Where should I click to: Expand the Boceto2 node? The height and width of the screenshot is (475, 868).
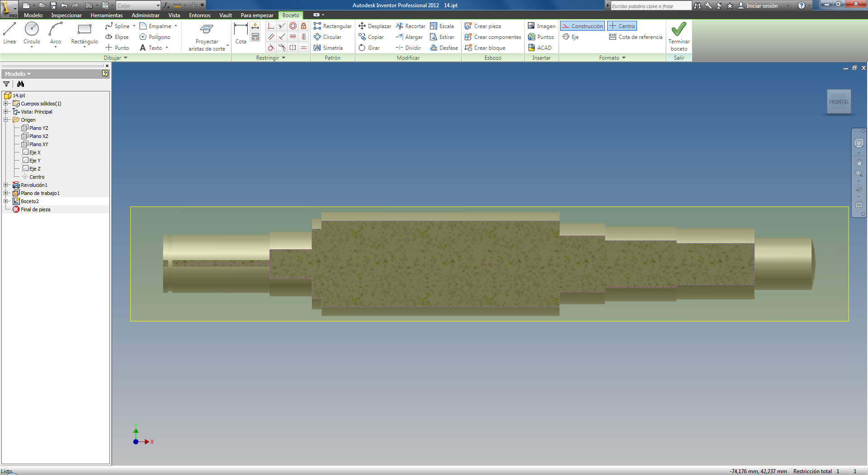tap(6, 201)
